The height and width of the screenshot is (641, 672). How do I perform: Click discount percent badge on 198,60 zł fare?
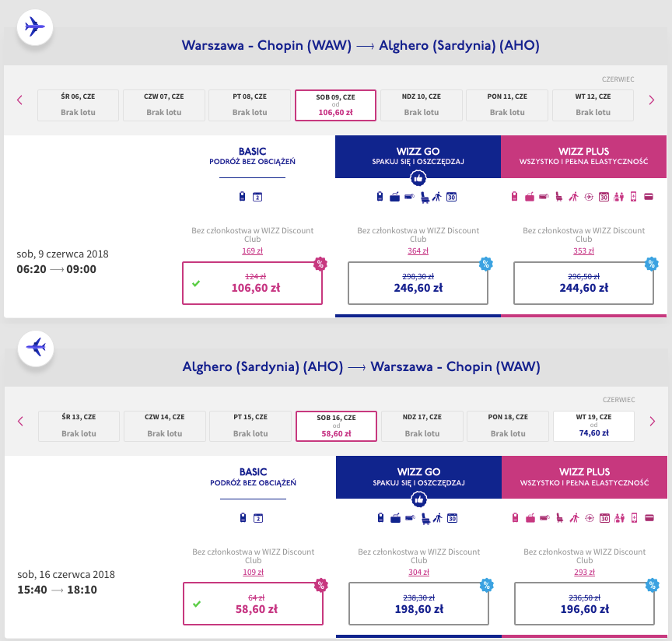click(486, 585)
